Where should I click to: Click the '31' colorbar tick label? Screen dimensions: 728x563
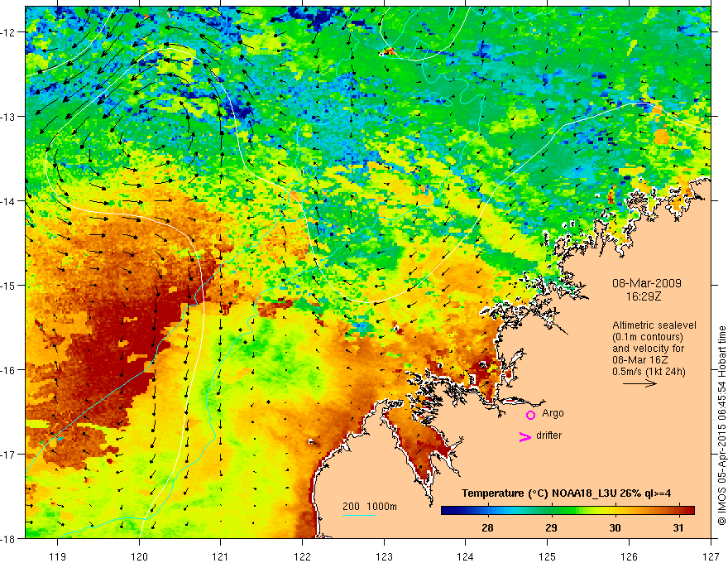(678, 527)
